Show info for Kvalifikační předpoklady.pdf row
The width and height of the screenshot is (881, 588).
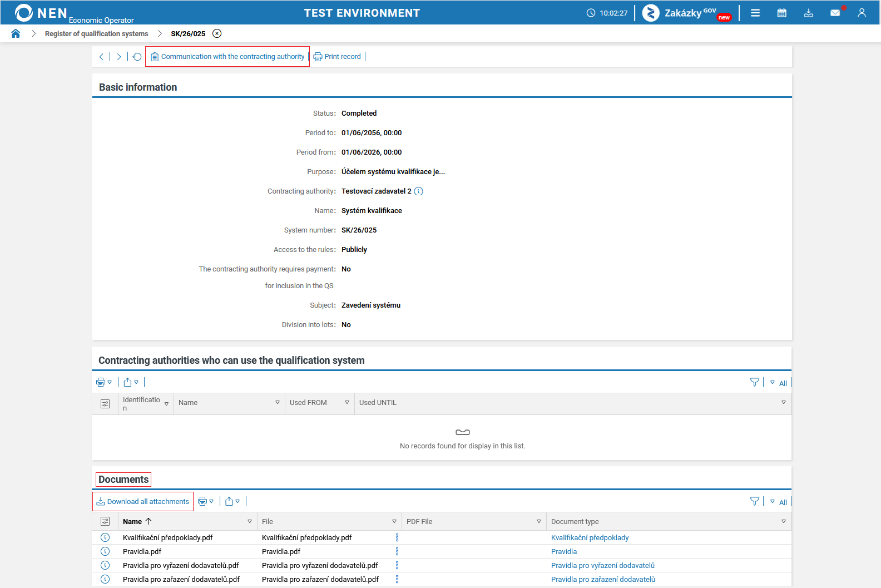click(x=105, y=537)
